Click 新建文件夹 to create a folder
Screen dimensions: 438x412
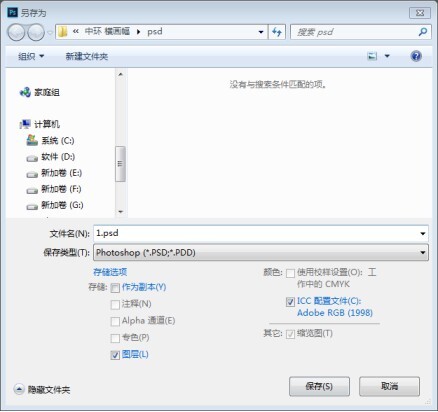coord(87,56)
